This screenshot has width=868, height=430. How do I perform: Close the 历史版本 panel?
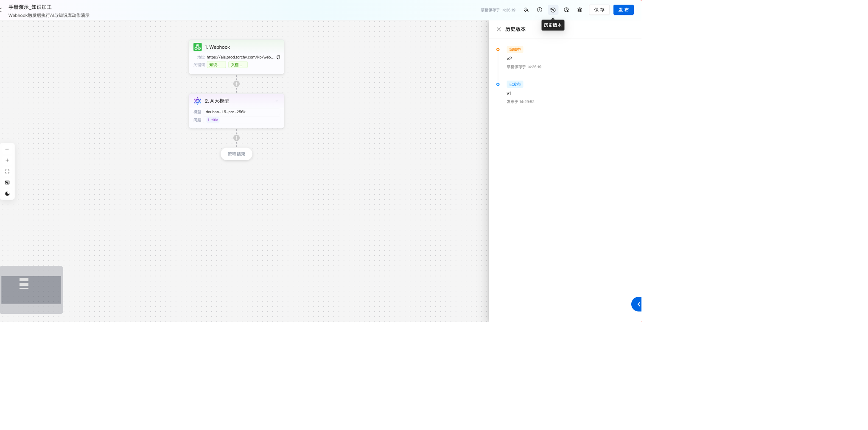pyautogui.click(x=499, y=29)
